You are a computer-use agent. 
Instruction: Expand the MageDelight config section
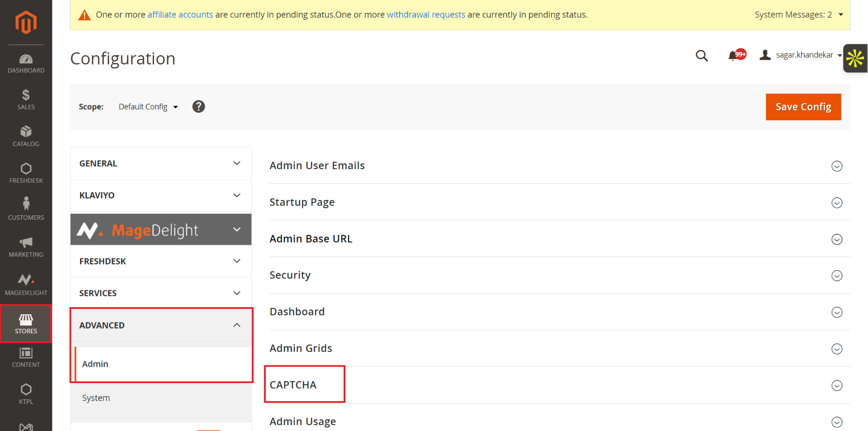pyautogui.click(x=161, y=229)
